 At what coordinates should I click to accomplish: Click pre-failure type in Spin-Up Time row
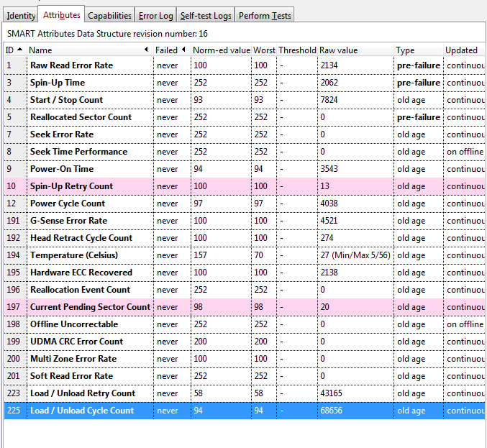pyautogui.click(x=419, y=83)
